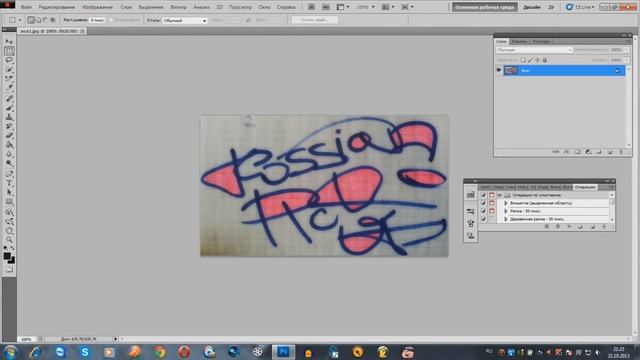Select the Eyedropper tool

pyautogui.click(x=9, y=87)
